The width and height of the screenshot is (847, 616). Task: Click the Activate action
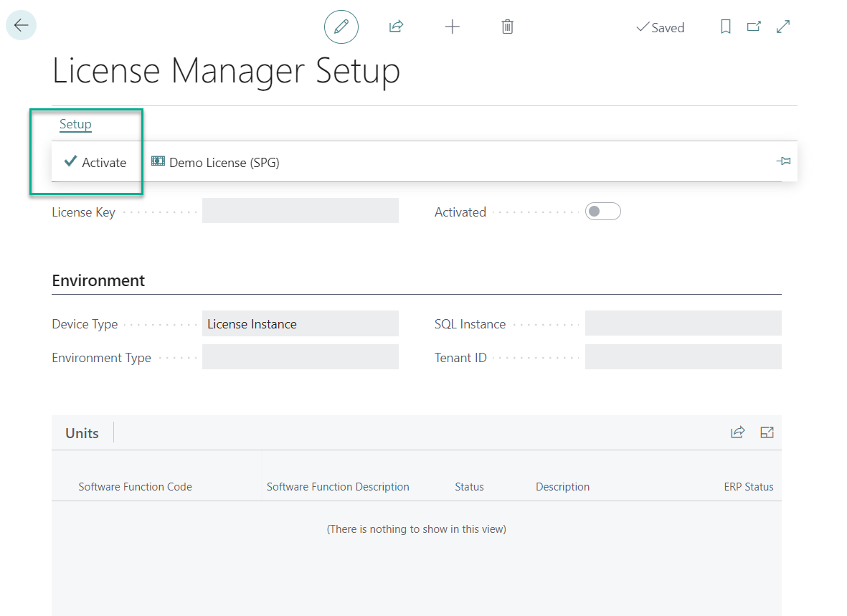[95, 163]
